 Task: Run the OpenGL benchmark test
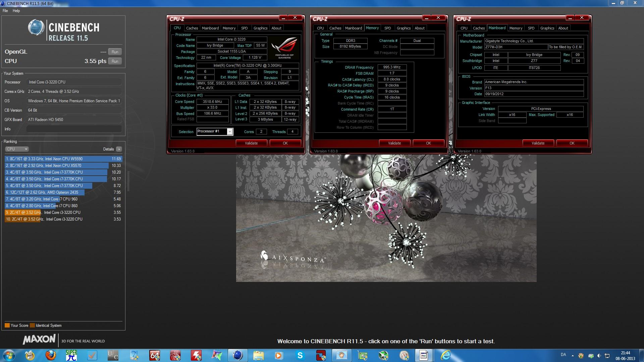point(115,52)
